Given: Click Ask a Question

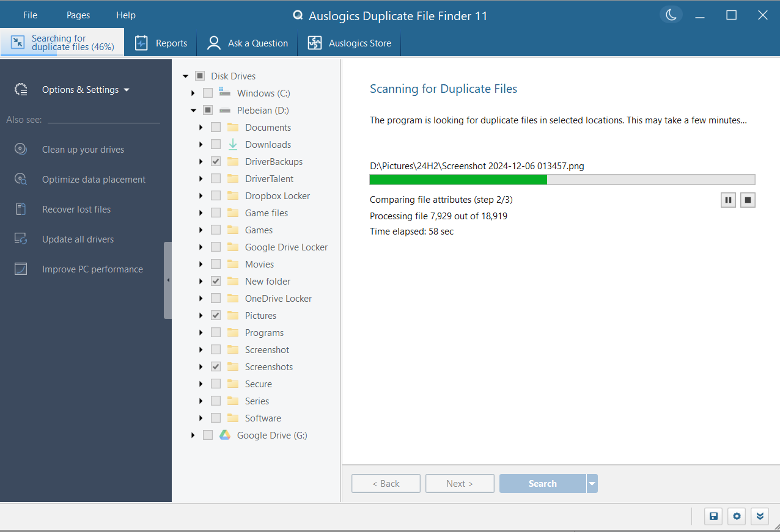Looking at the screenshot, I should [x=248, y=43].
